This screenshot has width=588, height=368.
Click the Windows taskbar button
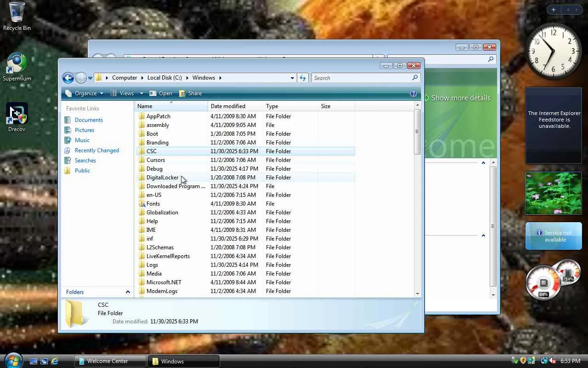coord(183,361)
